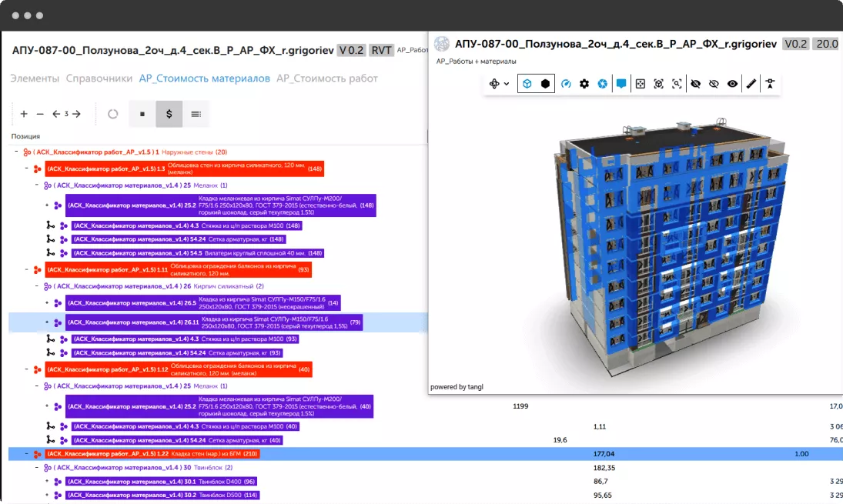Toggle the dollar sign cost view button
Image resolution: width=843 pixels, height=504 pixels.
[x=169, y=114]
